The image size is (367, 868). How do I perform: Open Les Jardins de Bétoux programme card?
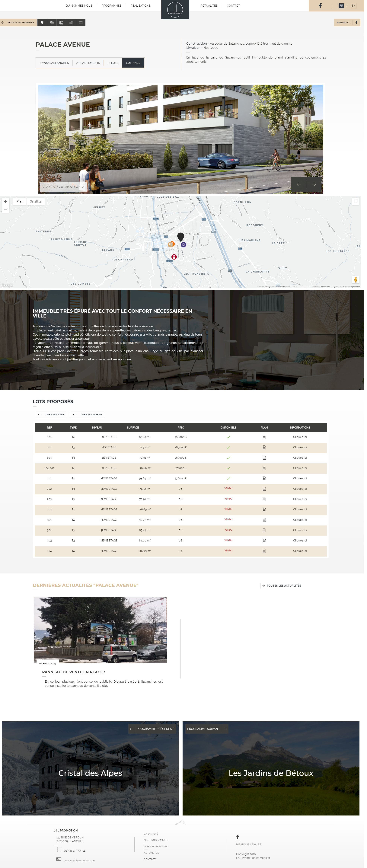[271, 768]
